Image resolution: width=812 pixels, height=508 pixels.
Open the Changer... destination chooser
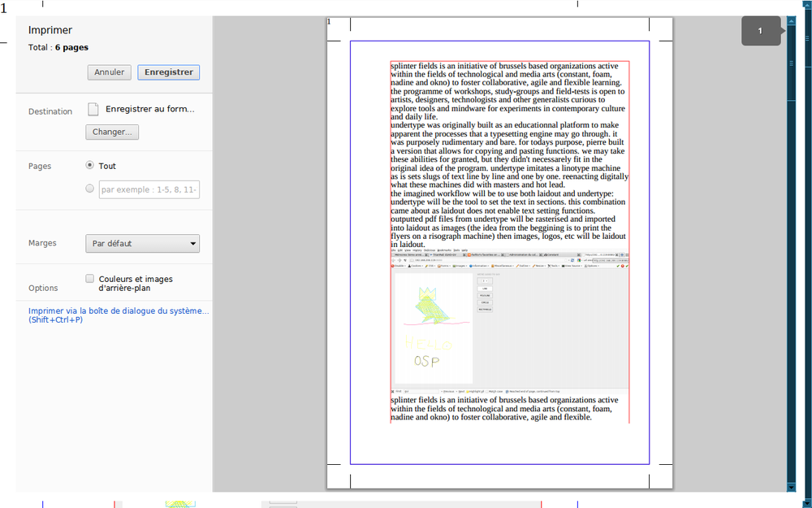point(112,132)
